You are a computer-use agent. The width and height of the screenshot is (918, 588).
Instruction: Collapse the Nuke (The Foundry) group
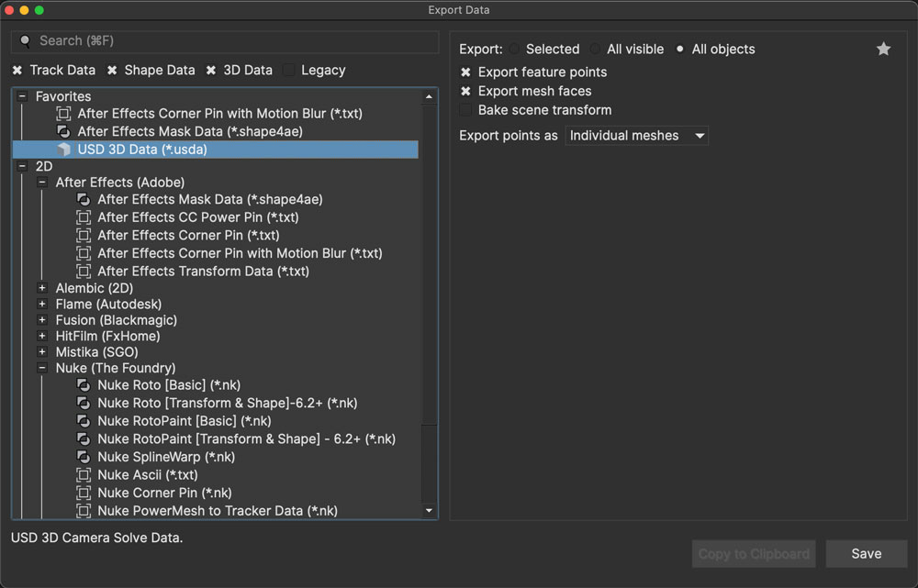[42, 368]
